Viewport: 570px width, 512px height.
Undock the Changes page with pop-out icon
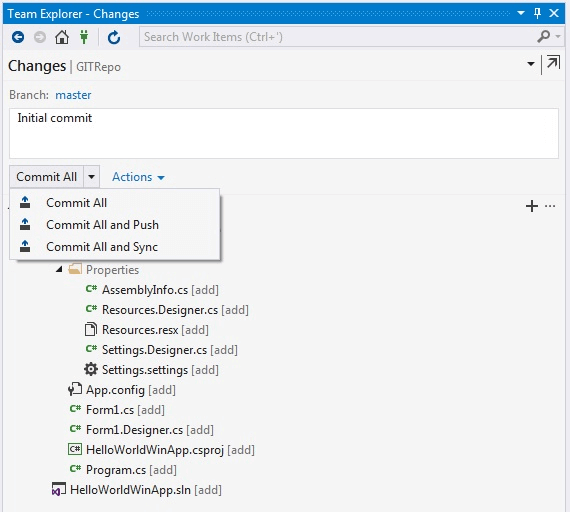click(x=553, y=63)
